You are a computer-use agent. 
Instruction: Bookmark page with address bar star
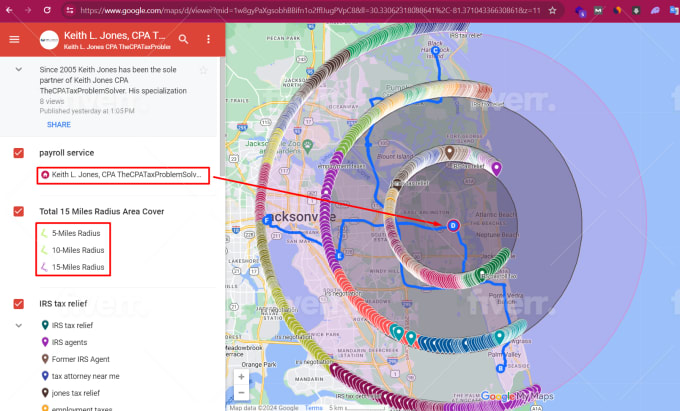point(552,10)
